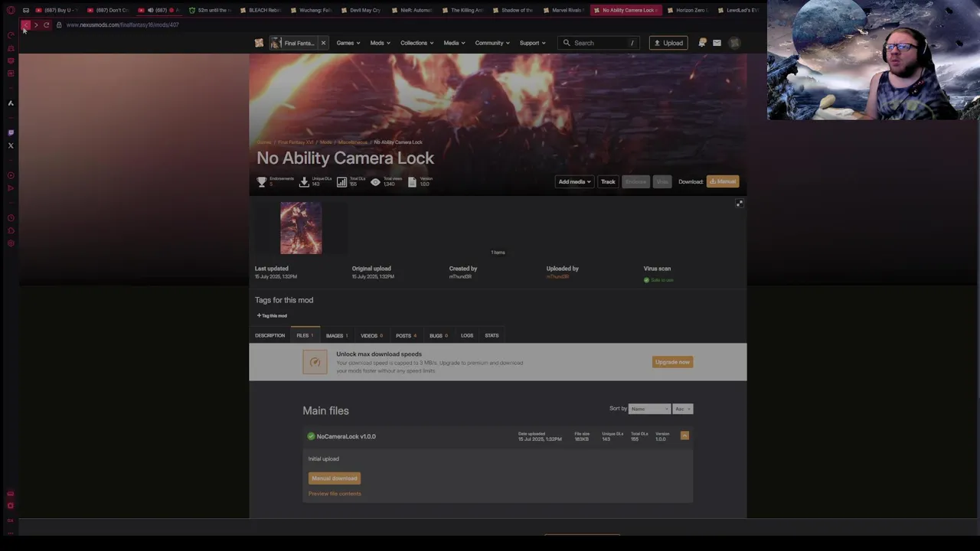Open the Add media dropdown

point(574,181)
